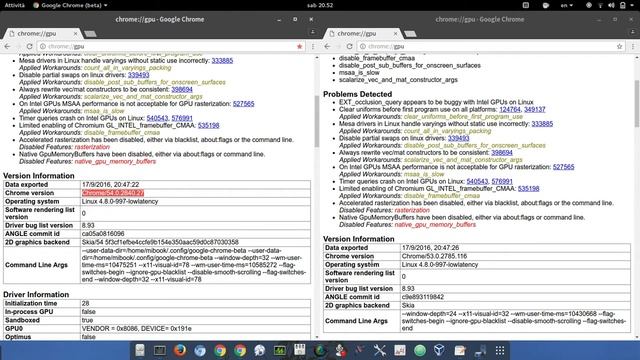Open link 333885 in left window
640x360 pixels.
tap(222, 61)
